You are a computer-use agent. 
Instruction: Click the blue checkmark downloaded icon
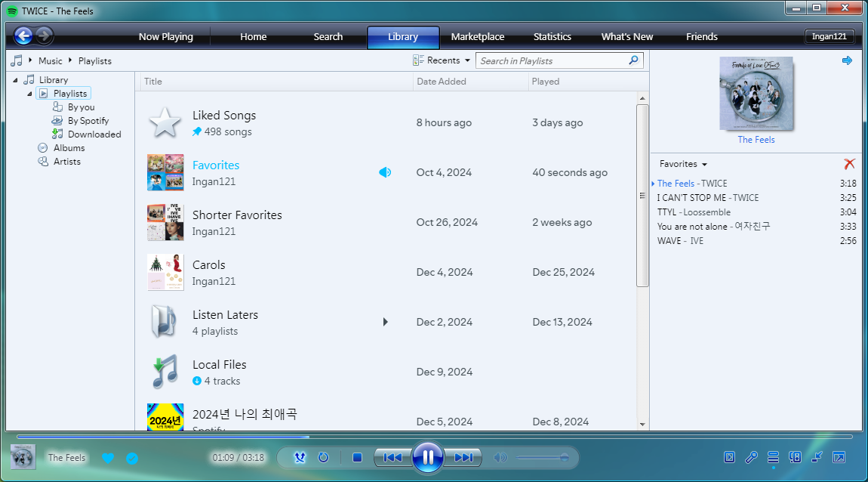click(132, 458)
